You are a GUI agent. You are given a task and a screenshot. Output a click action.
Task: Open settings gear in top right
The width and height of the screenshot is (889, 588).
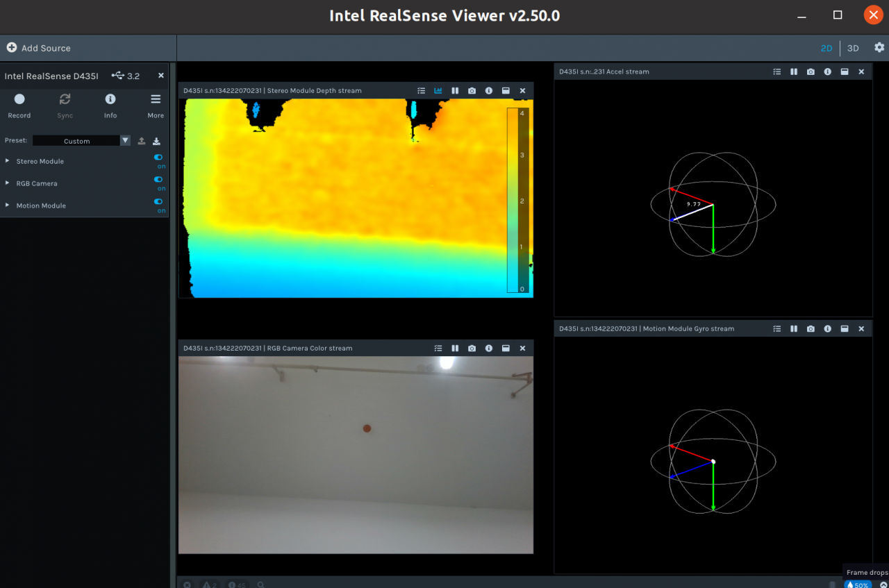point(879,48)
